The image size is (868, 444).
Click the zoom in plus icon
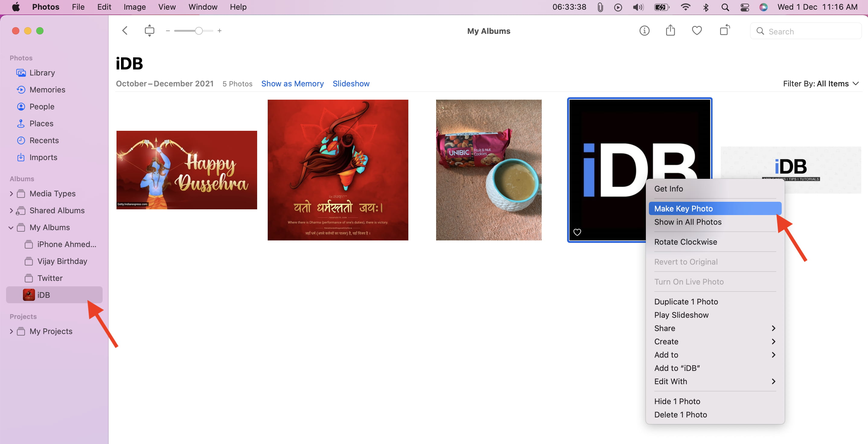pyautogui.click(x=219, y=31)
